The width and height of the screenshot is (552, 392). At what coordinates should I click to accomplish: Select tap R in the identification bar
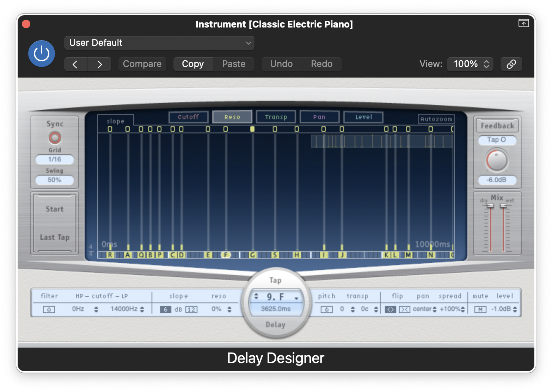click(110, 255)
